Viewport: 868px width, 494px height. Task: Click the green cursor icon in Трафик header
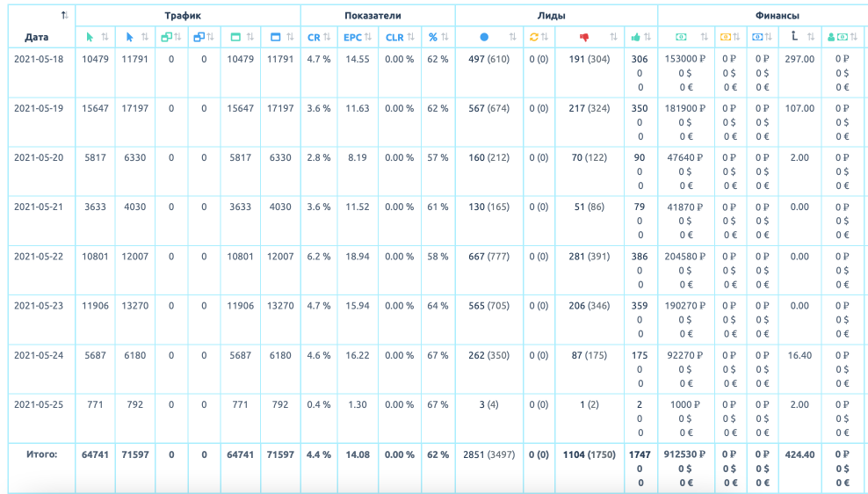pos(90,37)
